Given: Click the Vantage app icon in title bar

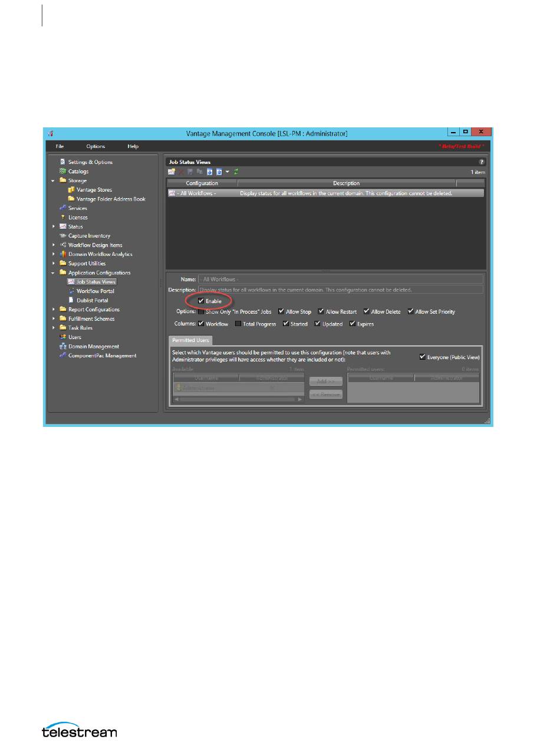Looking at the screenshot, I should tap(51, 134).
